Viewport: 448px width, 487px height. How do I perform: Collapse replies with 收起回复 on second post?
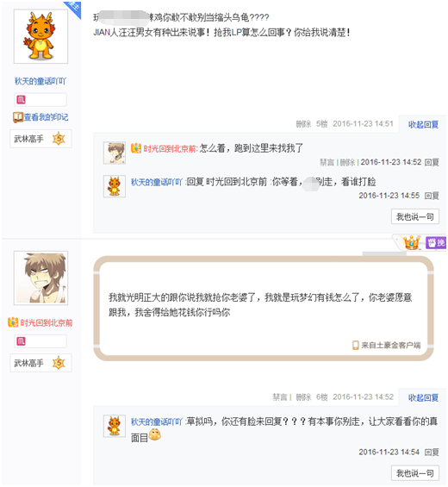coord(423,397)
